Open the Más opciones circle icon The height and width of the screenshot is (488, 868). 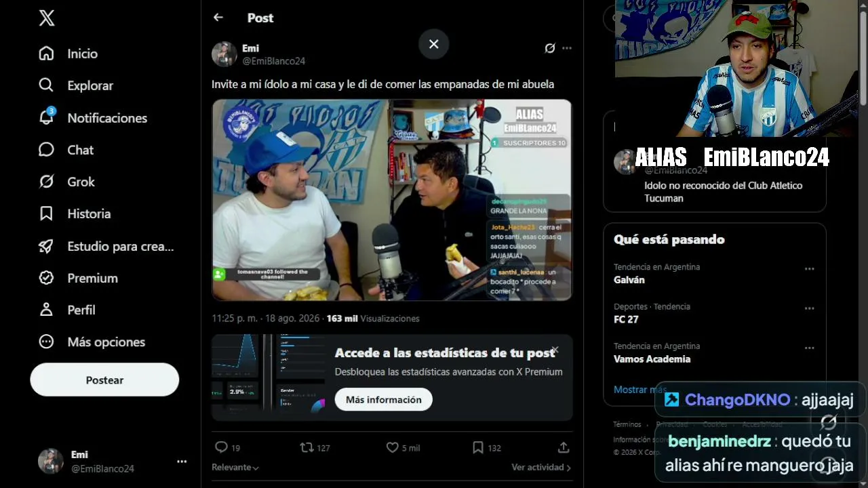tap(46, 342)
